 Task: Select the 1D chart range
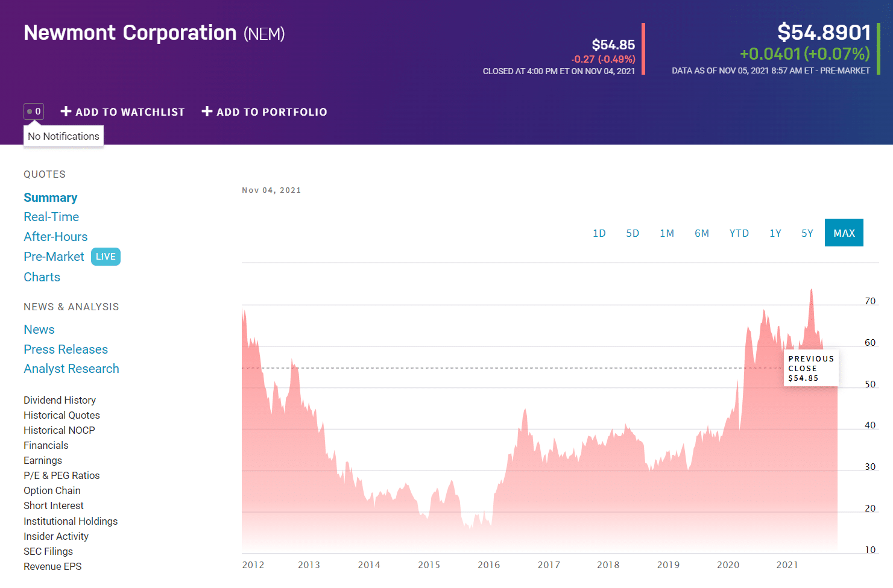[599, 233]
